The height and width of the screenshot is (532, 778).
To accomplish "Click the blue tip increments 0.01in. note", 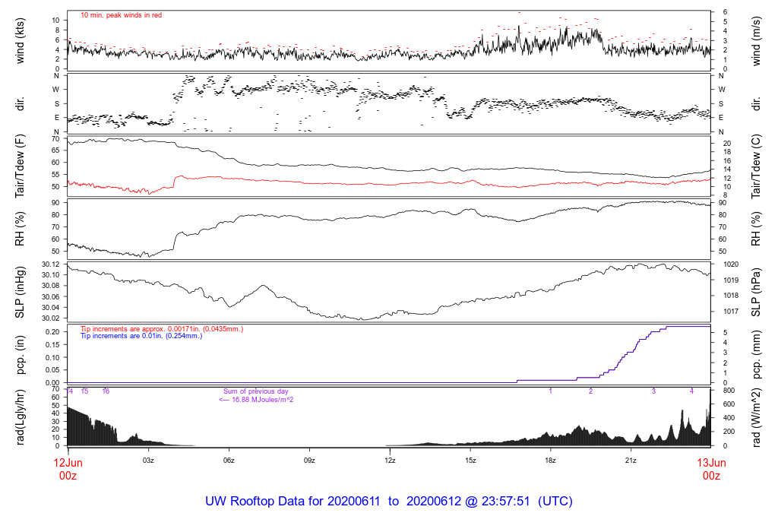I will [x=141, y=336].
